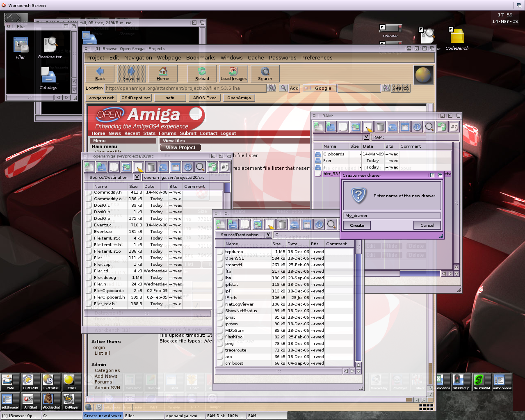Click the Load Images toolbar button

pyautogui.click(x=234, y=74)
